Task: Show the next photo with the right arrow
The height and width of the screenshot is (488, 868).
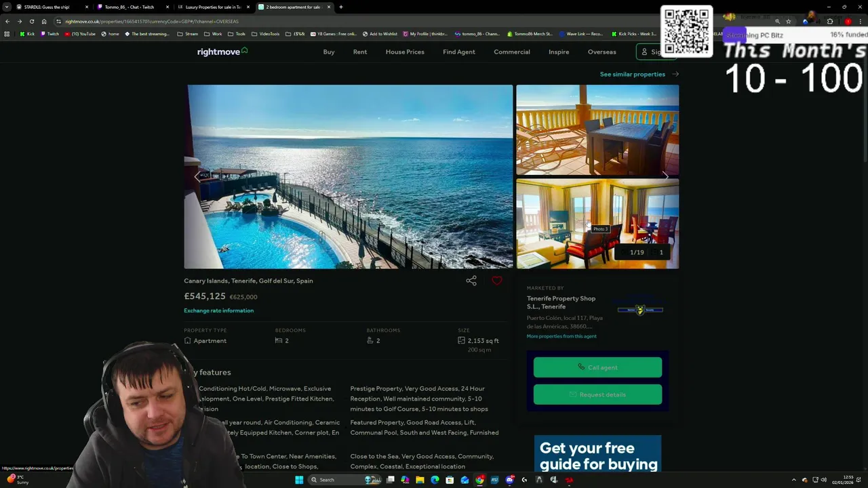Action: tap(665, 176)
